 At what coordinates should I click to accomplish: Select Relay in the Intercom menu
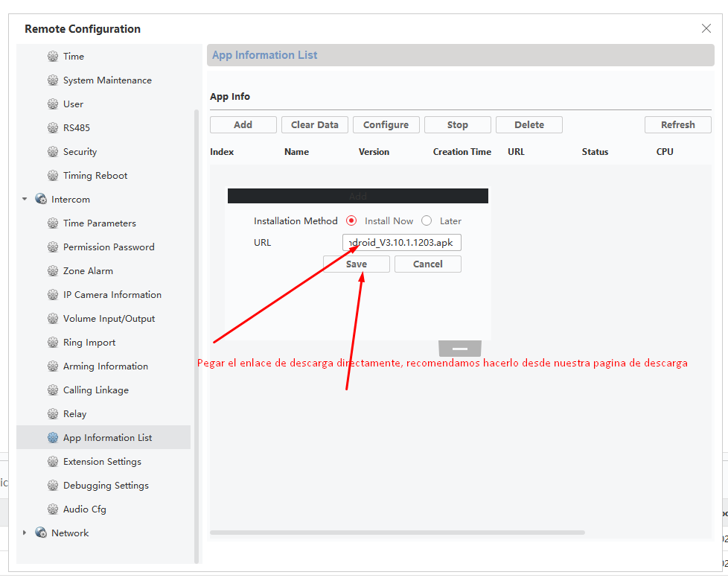tap(74, 414)
